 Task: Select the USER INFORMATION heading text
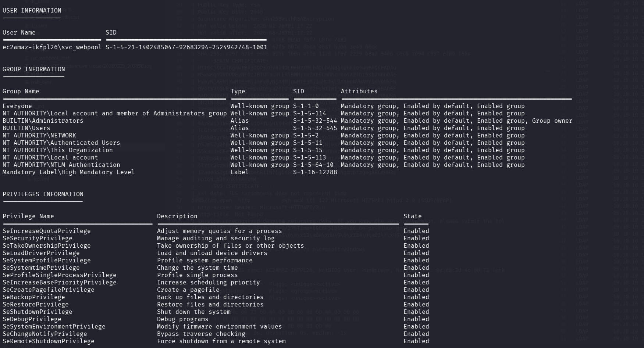[32, 10]
